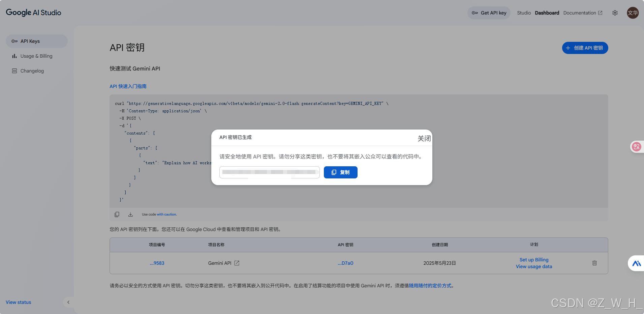This screenshot has width=644, height=314.
Task: Click the pink translate floating icon
Action: coord(636,147)
